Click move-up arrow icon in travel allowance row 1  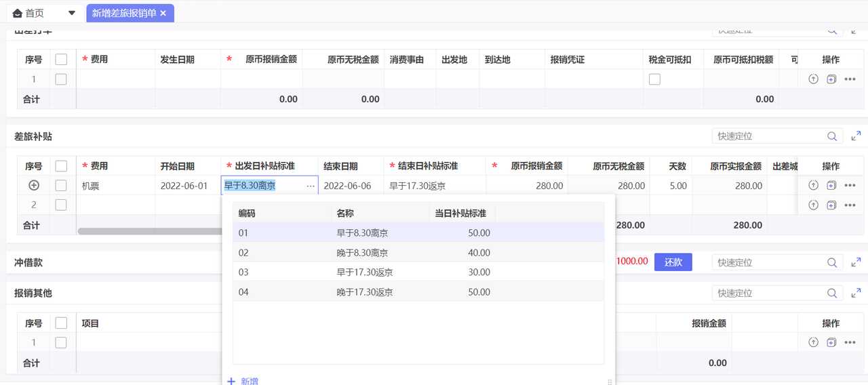coord(813,185)
